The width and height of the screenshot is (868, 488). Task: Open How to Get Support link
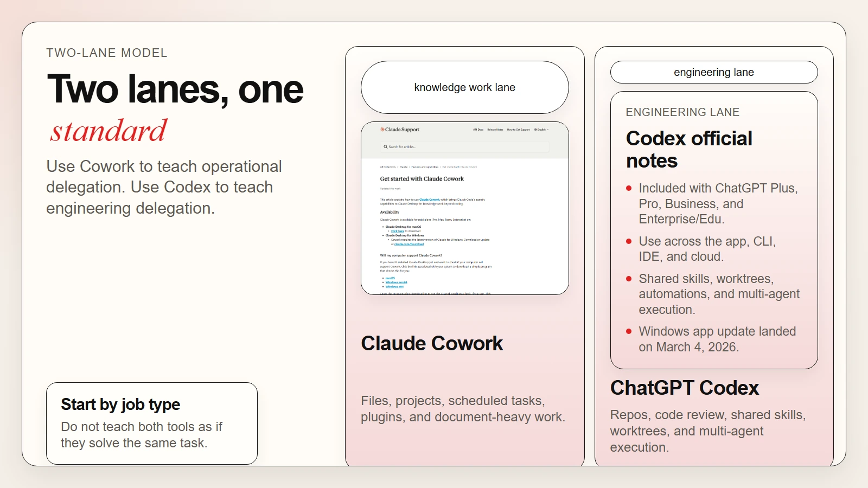click(519, 130)
